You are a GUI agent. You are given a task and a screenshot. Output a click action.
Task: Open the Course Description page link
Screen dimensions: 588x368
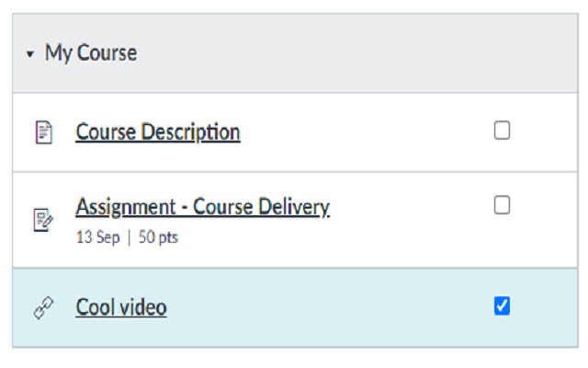(x=157, y=132)
